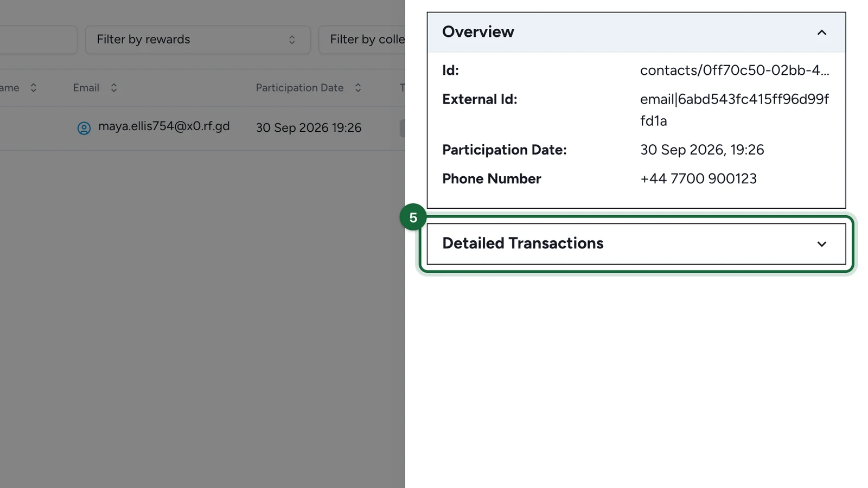Click the Email column header
The width and height of the screenshot is (868, 488).
click(86, 88)
